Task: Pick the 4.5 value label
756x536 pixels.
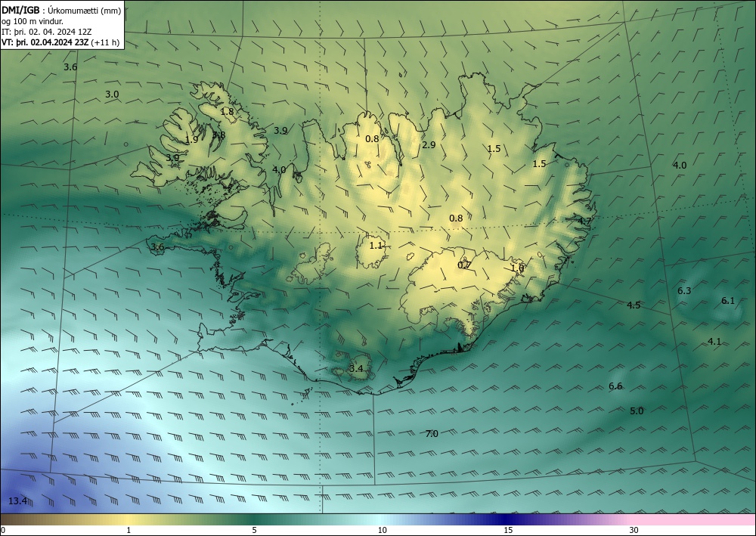Action: (634, 305)
